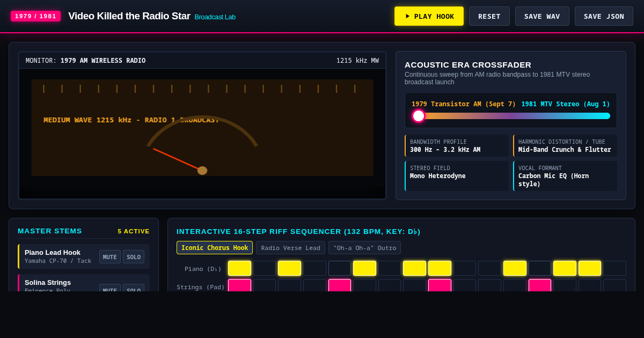Switch to the Radio Verse Lead pattern

(x=290, y=248)
